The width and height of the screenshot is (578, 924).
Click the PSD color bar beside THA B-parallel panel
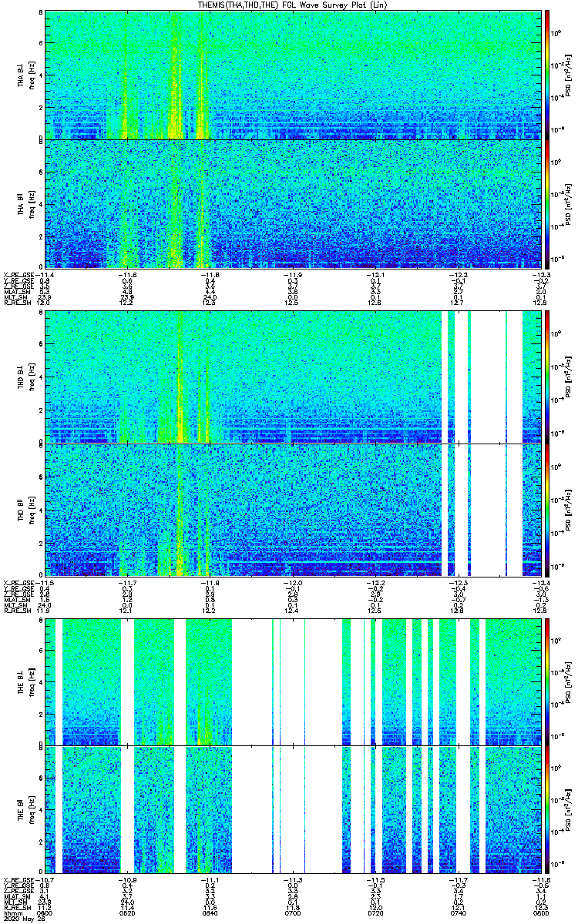[547, 203]
